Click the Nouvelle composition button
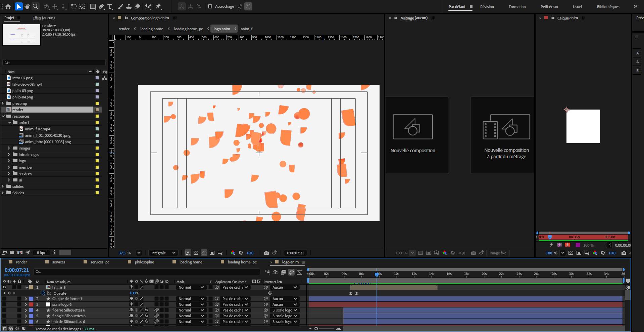Image resolution: width=644 pixels, height=332 pixels. pyautogui.click(x=413, y=135)
